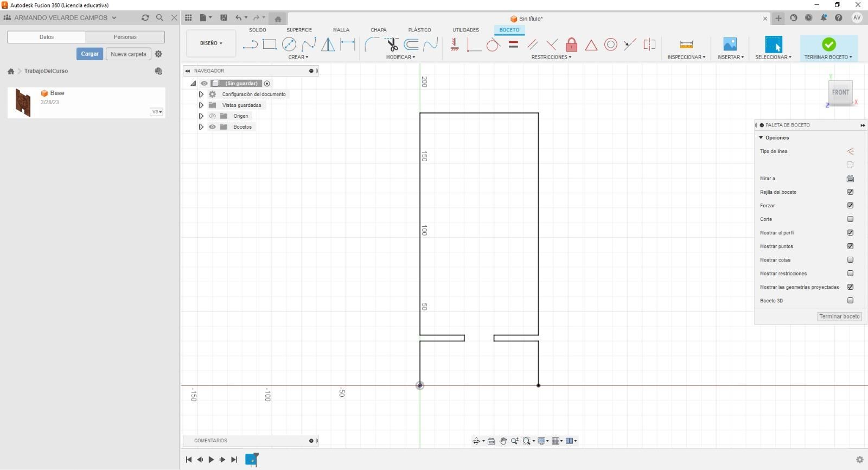This screenshot has height=470, width=868.
Task: Apply the Concentric constraint
Action: (x=611, y=45)
